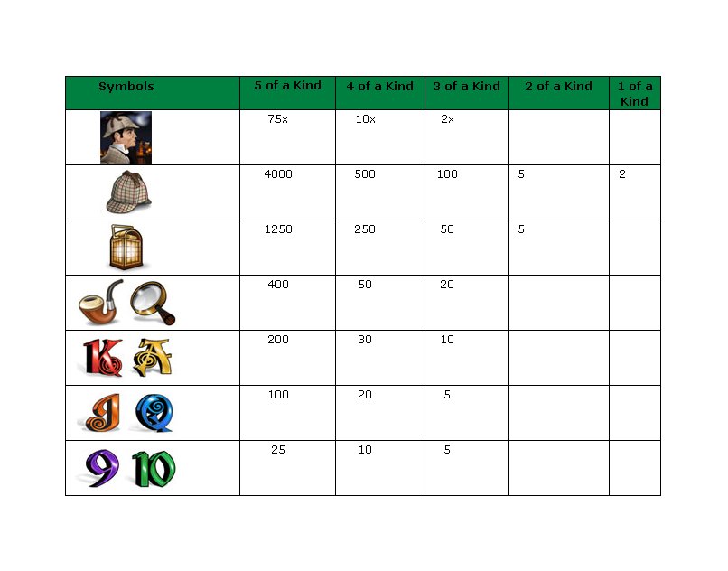Select the red letter K symbol
The width and height of the screenshot is (728, 571).
tap(98, 358)
